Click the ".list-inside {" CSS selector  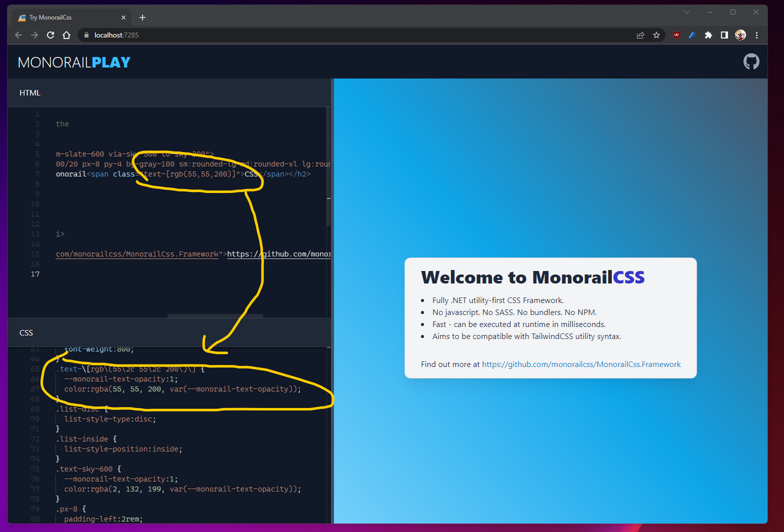[x=86, y=439]
